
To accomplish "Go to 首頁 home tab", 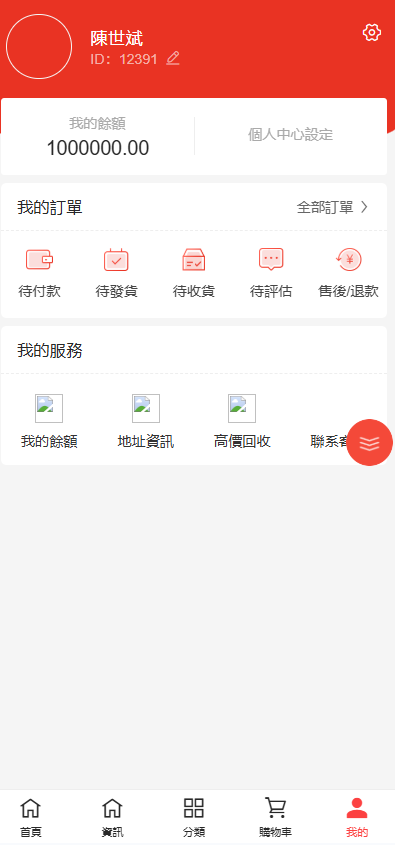I will [31, 818].
